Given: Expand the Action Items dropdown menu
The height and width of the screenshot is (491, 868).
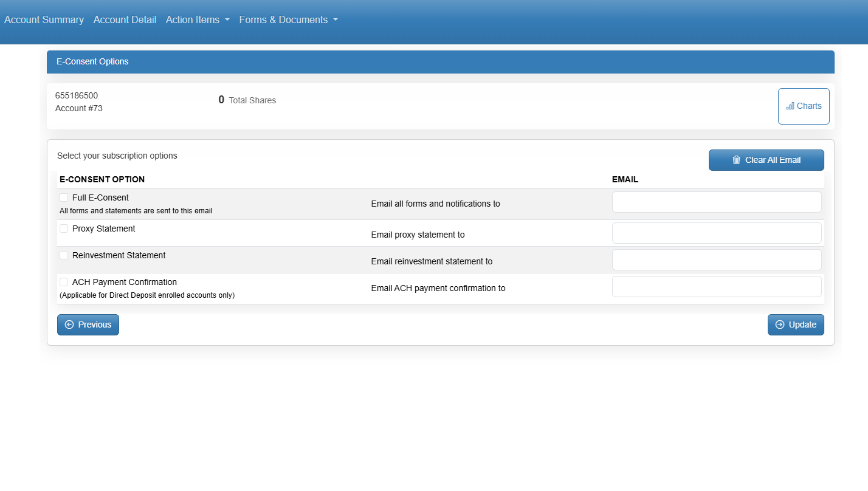Looking at the screenshot, I should coord(198,19).
